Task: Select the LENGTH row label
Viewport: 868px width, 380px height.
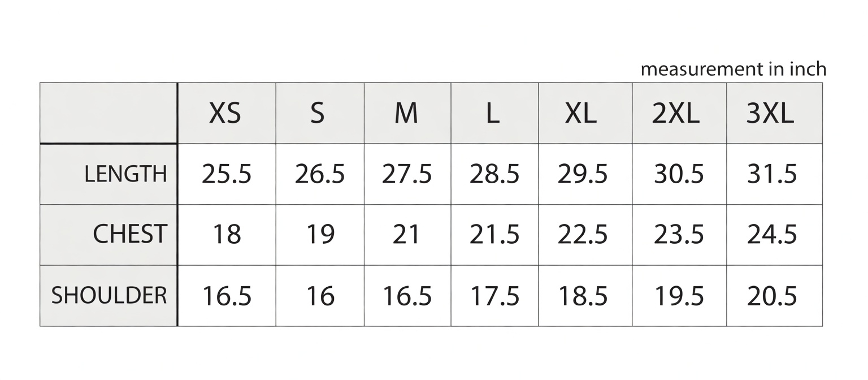Action: click(x=125, y=174)
